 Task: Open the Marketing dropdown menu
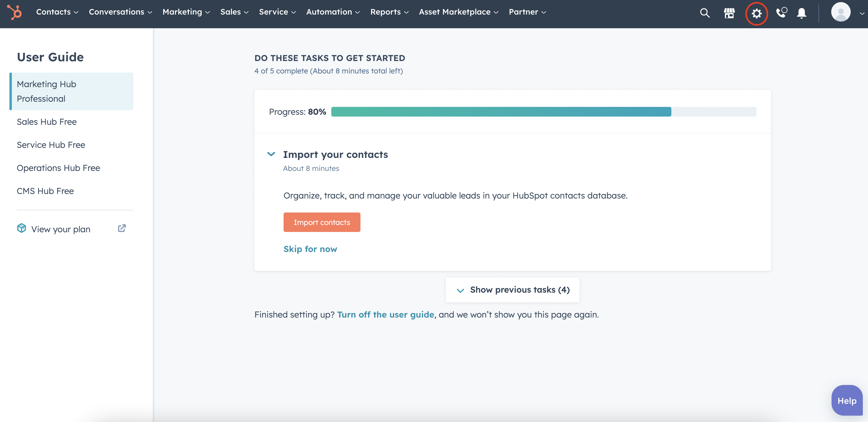(186, 12)
